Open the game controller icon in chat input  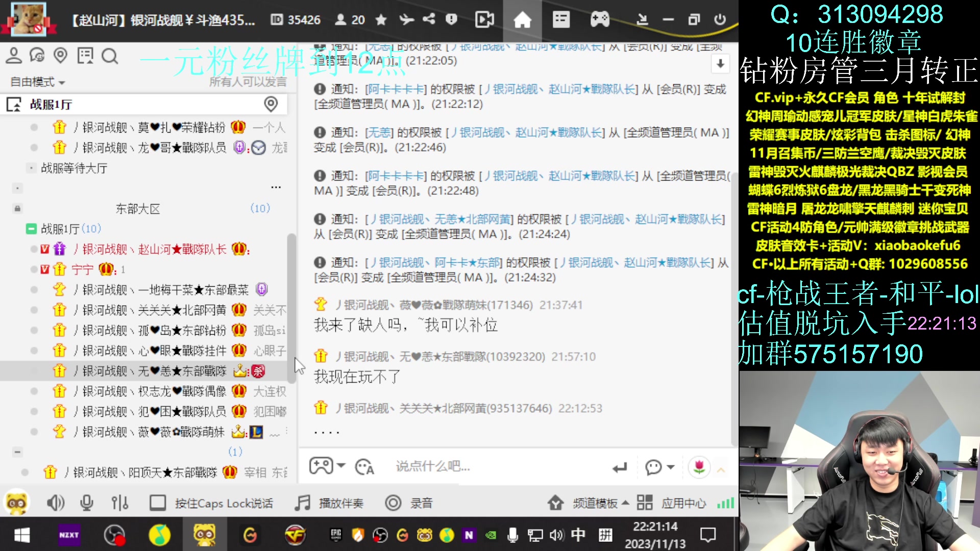coord(321,466)
